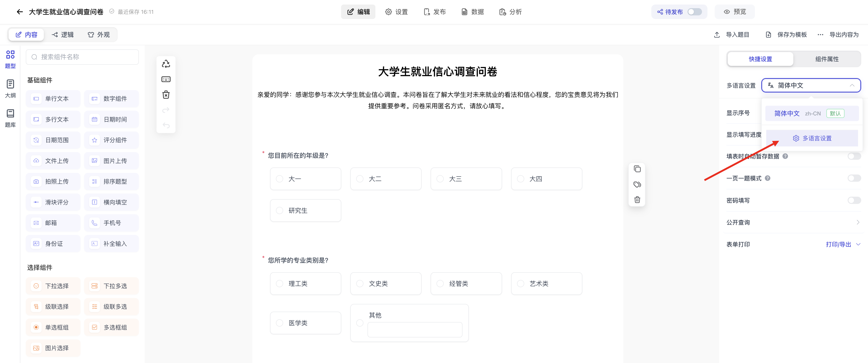Click the questionnaire title heading
The width and height of the screenshot is (868, 363).
pyautogui.click(x=437, y=72)
